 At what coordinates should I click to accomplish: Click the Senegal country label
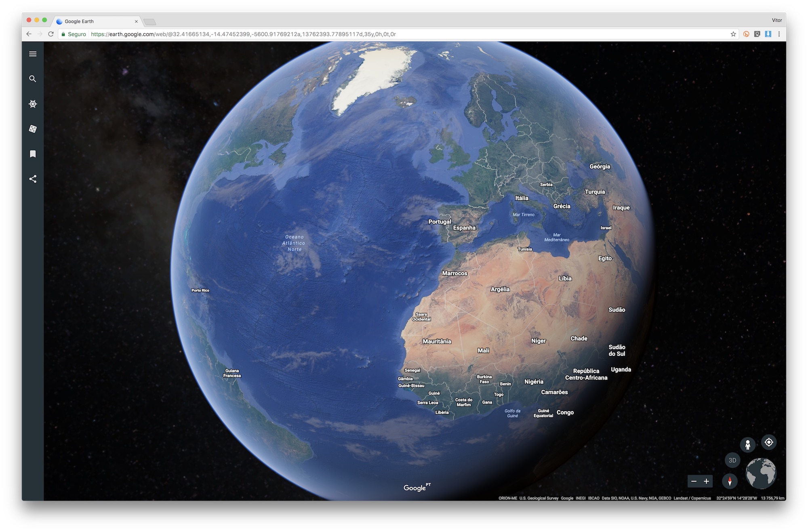point(412,370)
